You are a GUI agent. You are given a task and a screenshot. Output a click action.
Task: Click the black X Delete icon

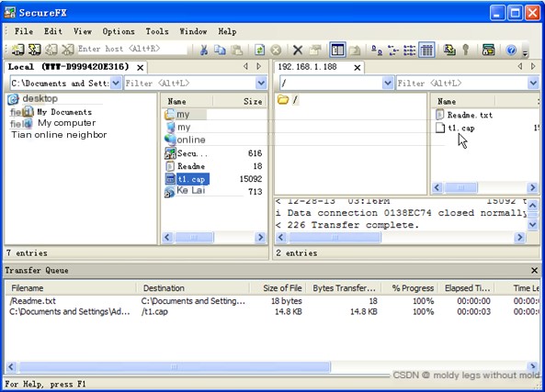click(298, 50)
